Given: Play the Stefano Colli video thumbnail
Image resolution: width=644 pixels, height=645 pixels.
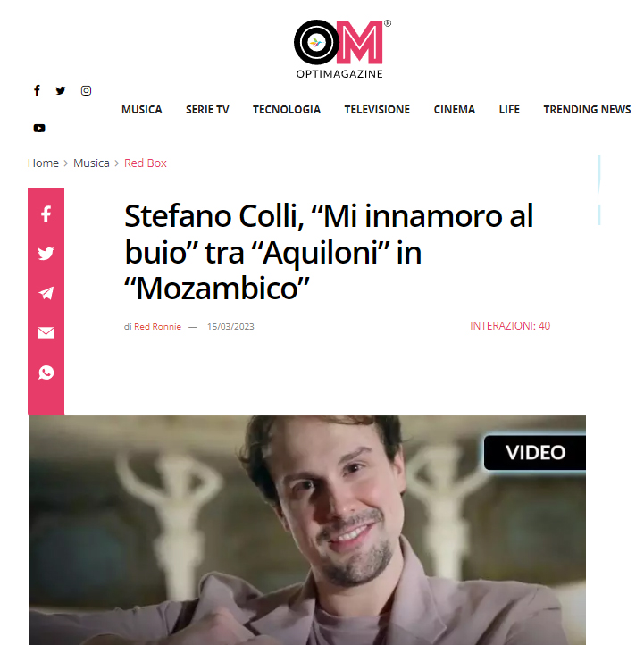Looking at the screenshot, I should point(306,530).
